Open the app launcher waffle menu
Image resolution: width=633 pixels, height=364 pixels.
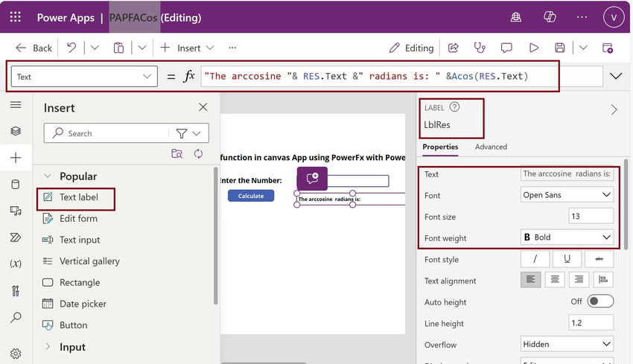[x=16, y=17]
